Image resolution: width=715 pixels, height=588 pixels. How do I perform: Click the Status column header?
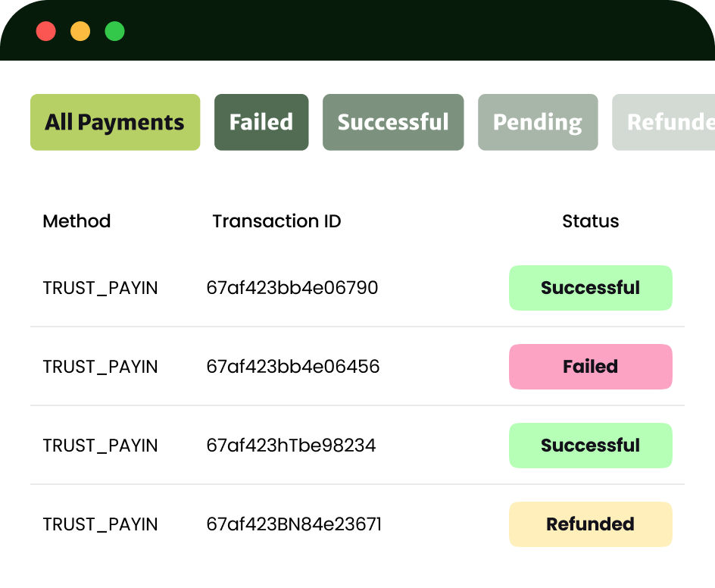coord(590,221)
